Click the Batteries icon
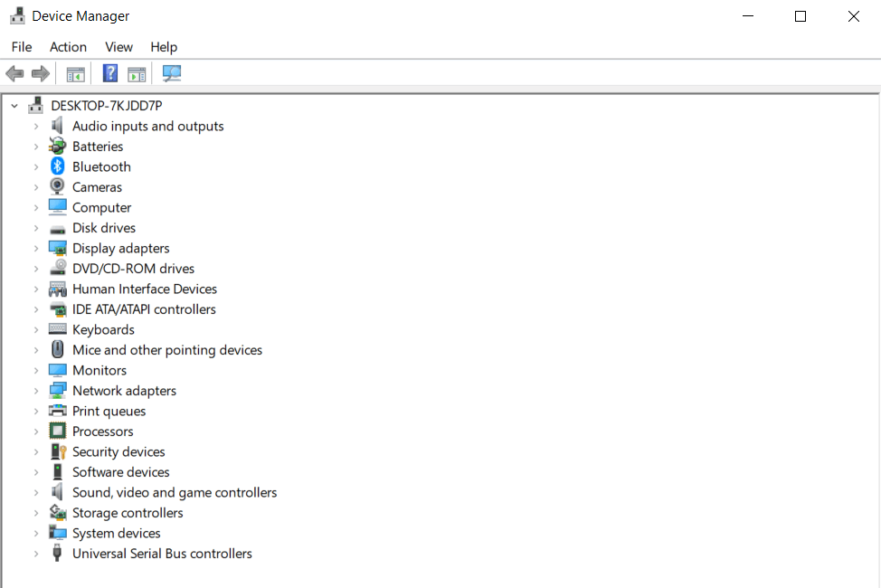 tap(57, 147)
